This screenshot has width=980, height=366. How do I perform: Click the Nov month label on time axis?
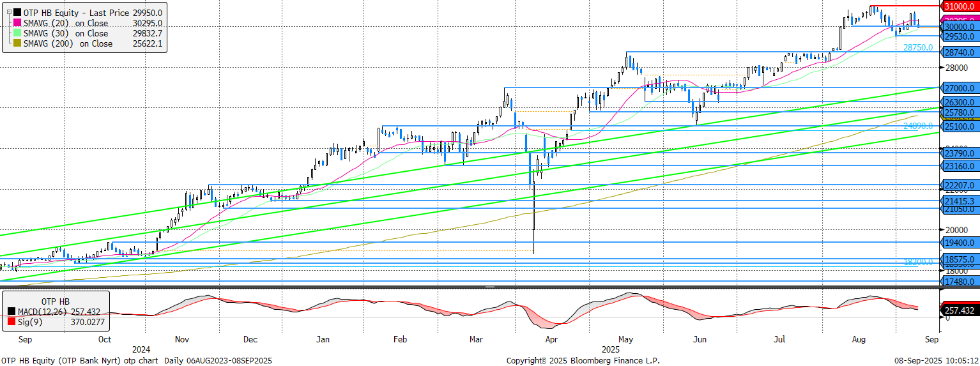[182, 340]
